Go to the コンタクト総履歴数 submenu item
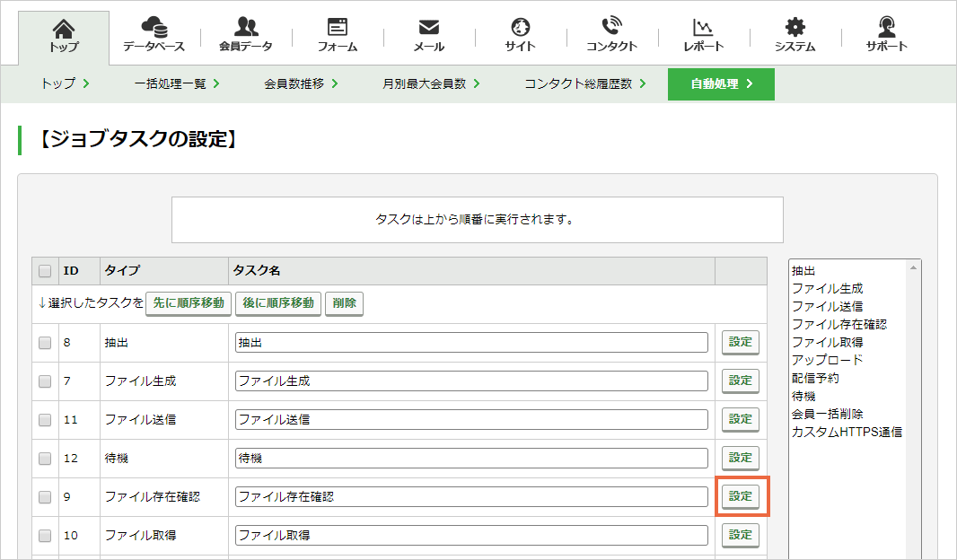957x560 pixels. pos(584,83)
